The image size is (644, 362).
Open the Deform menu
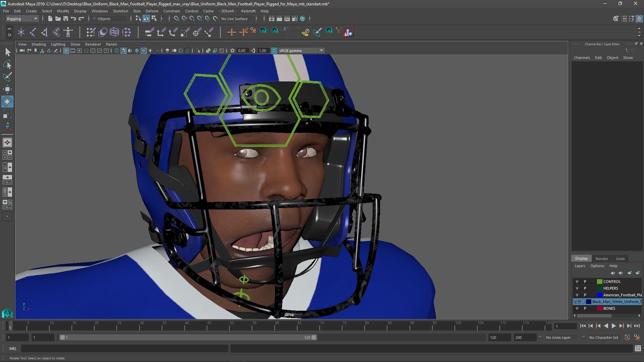point(152,11)
